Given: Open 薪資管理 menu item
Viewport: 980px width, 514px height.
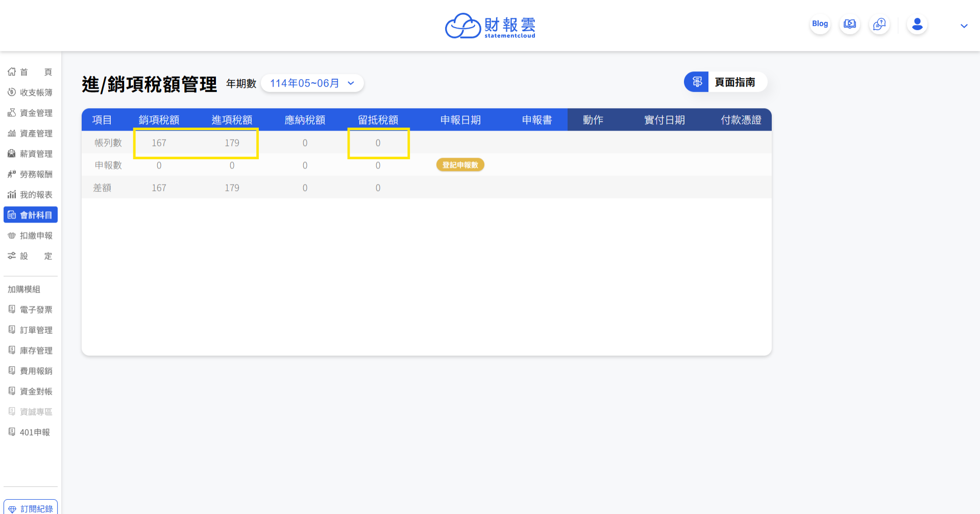Looking at the screenshot, I should [x=31, y=154].
